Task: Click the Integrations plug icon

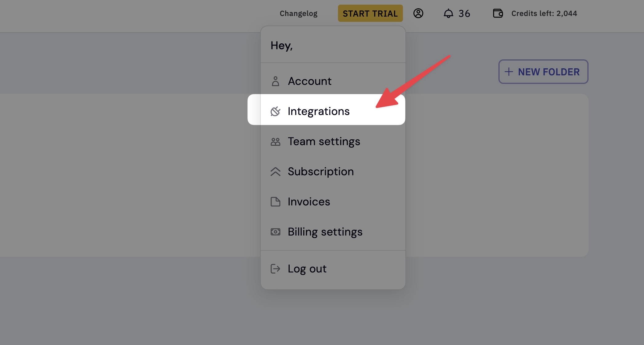Action: point(275,111)
